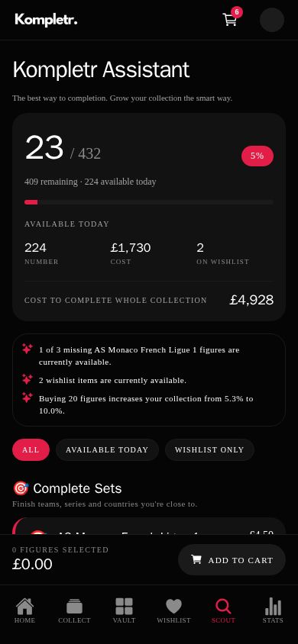Go to the Home tab

(x=24, y=610)
